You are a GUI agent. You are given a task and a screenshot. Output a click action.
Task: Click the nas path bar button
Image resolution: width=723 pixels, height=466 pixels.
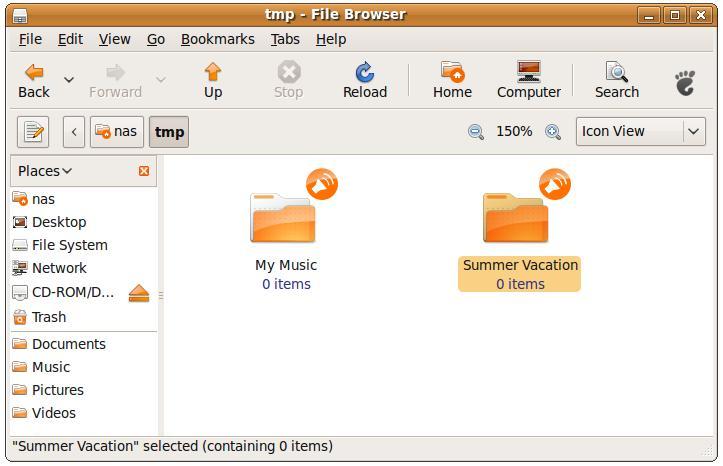click(117, 132)
